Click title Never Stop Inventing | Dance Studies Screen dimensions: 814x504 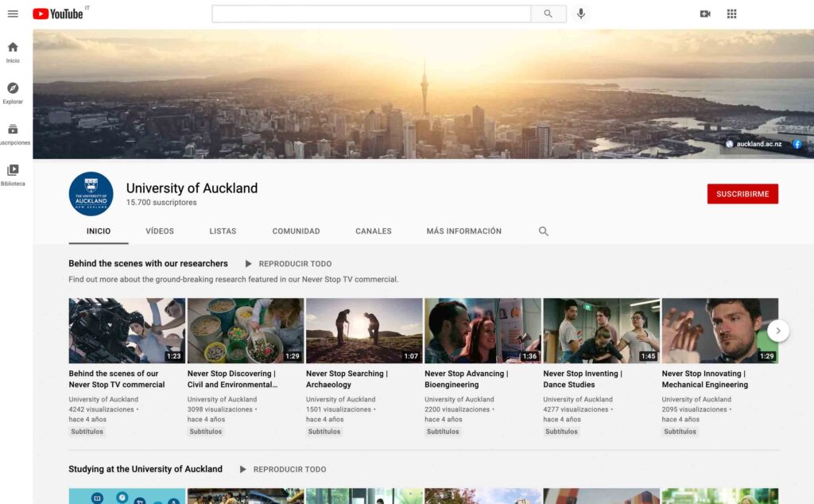(x=583, y=379)
